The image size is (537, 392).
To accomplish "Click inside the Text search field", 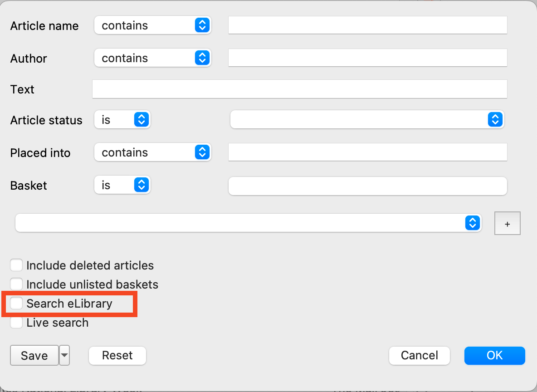I will [x=299, y=89].
